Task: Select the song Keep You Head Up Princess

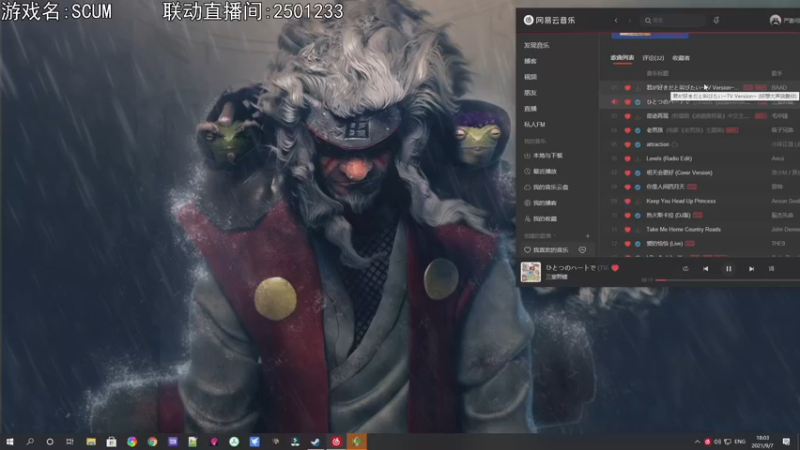Action: coord(681,201)
